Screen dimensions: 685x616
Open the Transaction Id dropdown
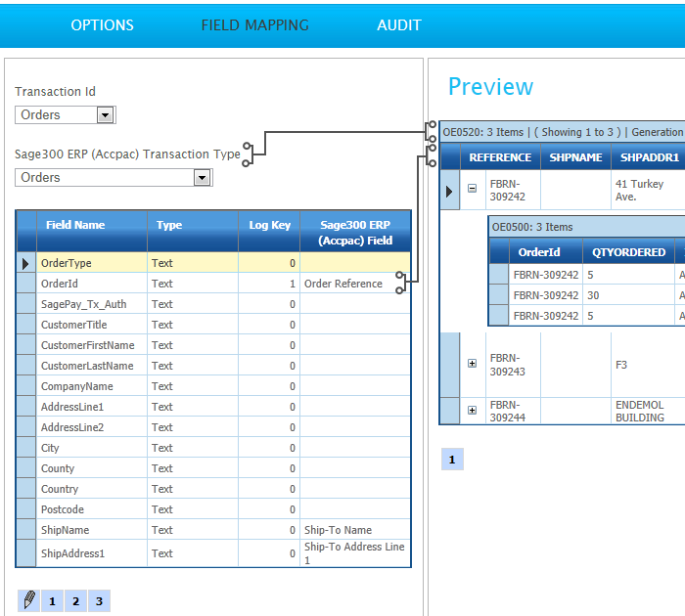pyautogui.click(x=105, y=115)
